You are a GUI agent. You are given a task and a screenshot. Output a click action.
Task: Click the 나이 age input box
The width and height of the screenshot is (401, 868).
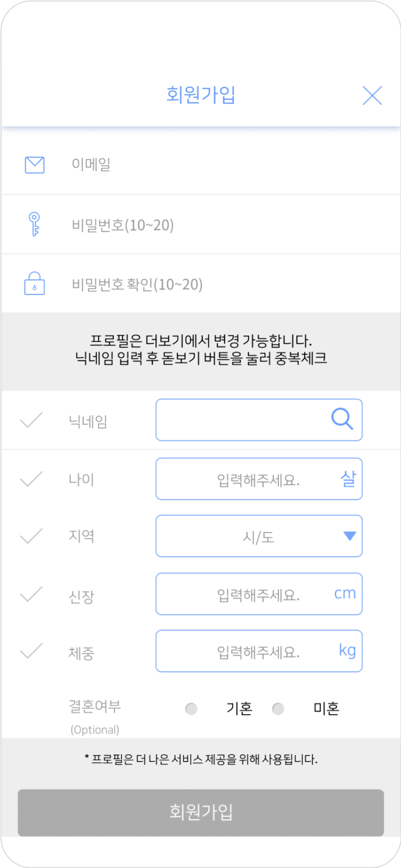pos(258,479)
